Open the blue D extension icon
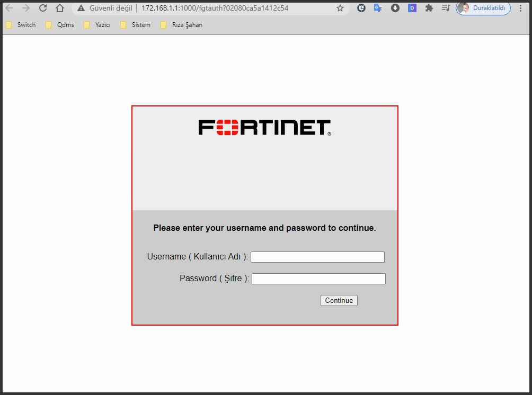 point(412,8)
